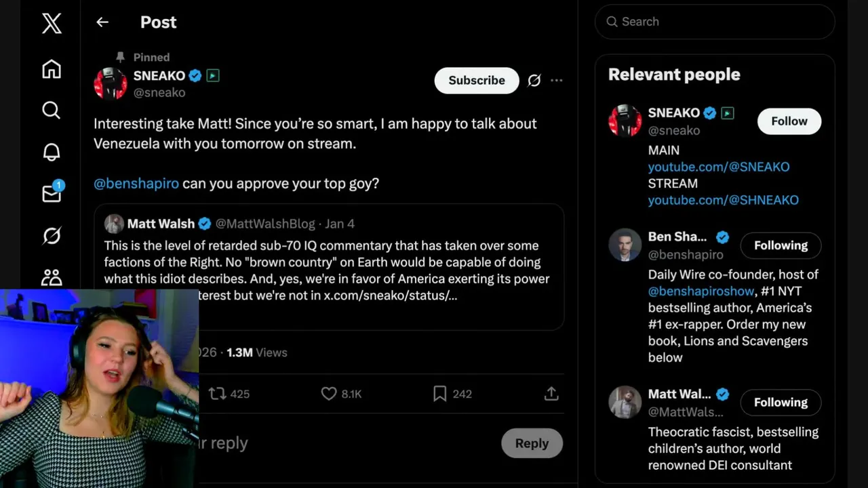Image resolution: width=868 pixels, height=488 pixels.
Task: Click the X logo icon
Action: coord(52,23)
